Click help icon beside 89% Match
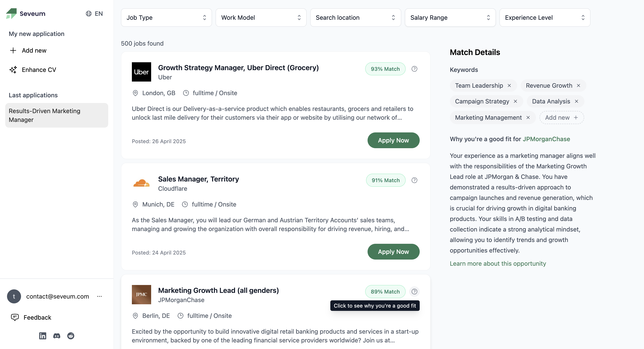 [414, 292]
